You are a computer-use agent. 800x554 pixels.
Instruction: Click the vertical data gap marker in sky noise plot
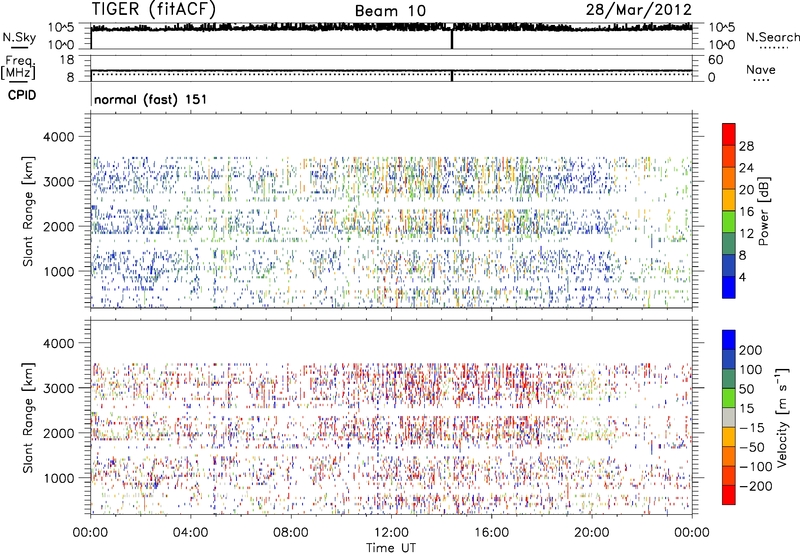(452, 39)
